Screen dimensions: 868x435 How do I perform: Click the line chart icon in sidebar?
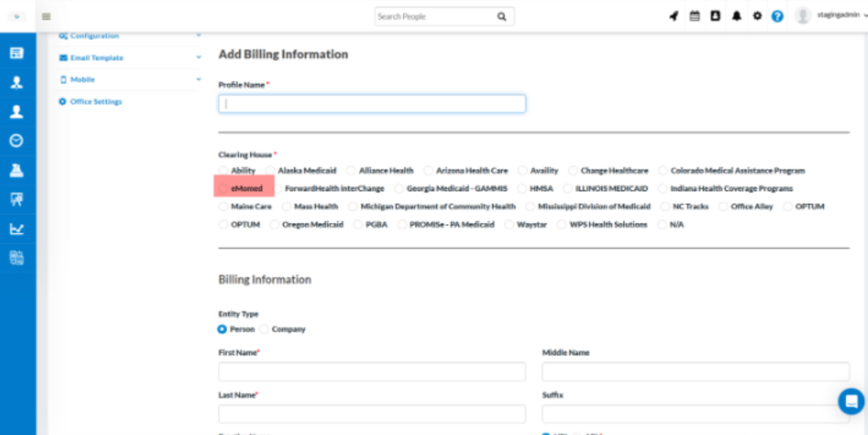click(16, 229)
